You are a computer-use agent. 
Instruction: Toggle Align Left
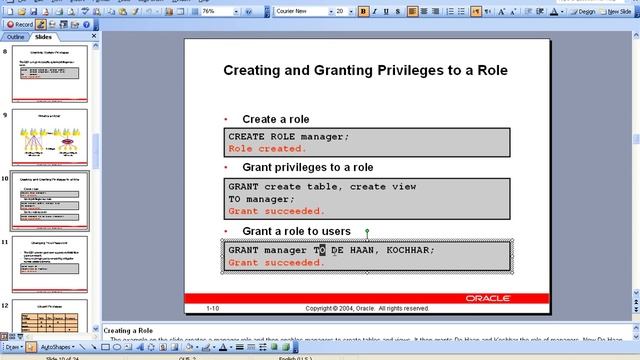click(412, 12)
